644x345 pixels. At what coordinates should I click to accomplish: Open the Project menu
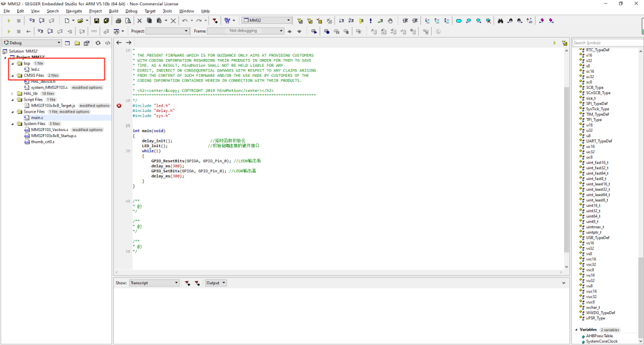click(x=95, y=11)
